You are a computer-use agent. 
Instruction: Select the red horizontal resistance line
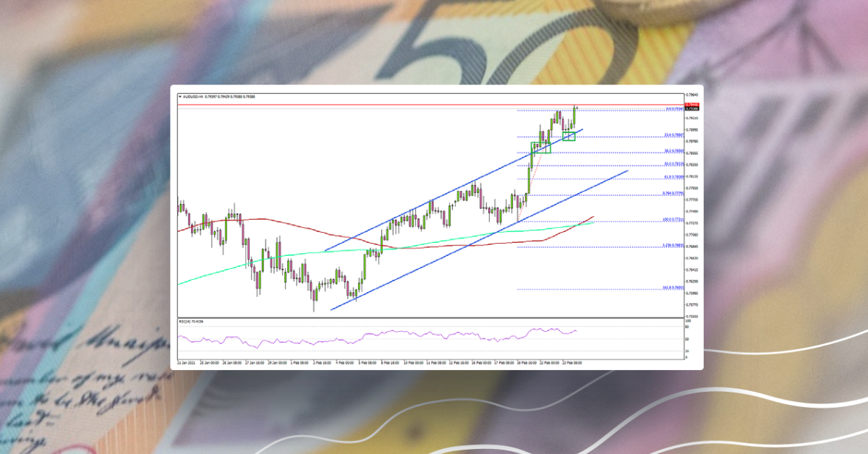tap(362, 103)
